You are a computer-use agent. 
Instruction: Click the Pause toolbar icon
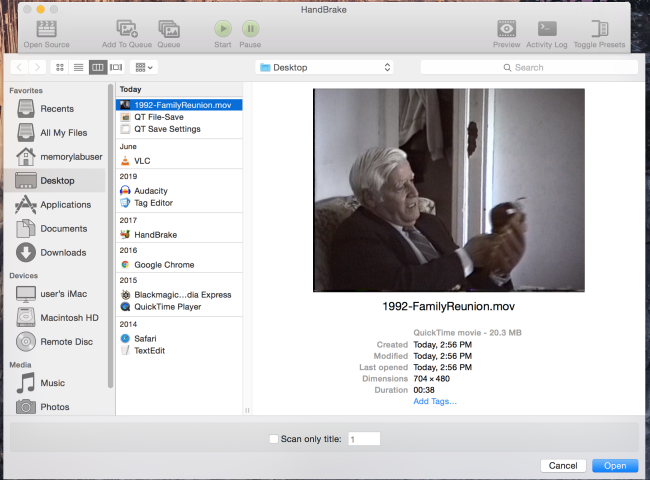click(250, 30)
